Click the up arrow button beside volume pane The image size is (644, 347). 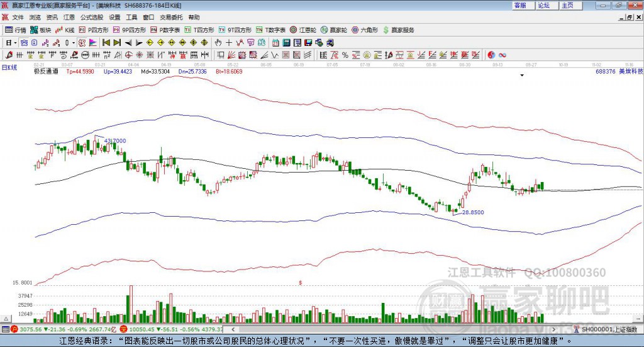(x=6, y=319)
